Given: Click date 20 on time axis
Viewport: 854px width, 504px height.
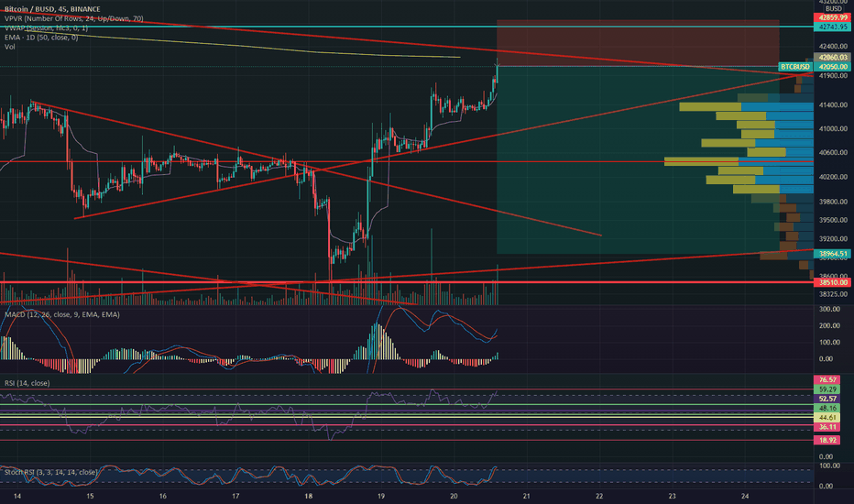Looking at the screenshot, I should (x=454, y=496).
